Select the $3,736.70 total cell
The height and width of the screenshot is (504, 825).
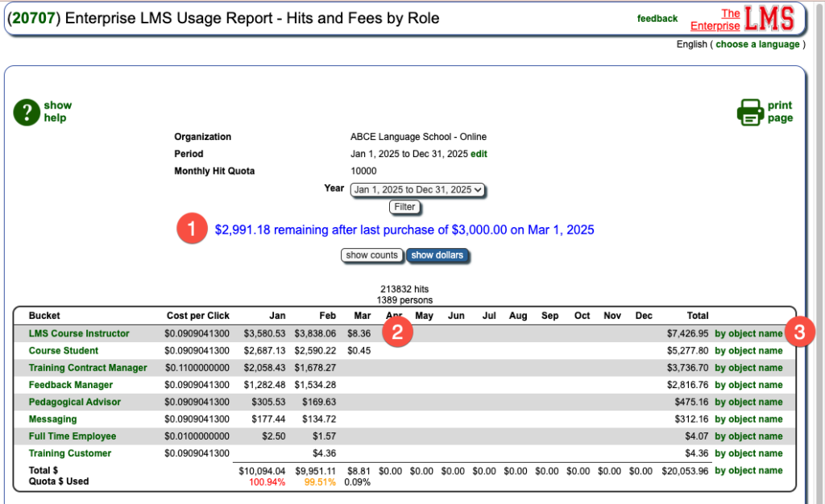coord(688,368)
